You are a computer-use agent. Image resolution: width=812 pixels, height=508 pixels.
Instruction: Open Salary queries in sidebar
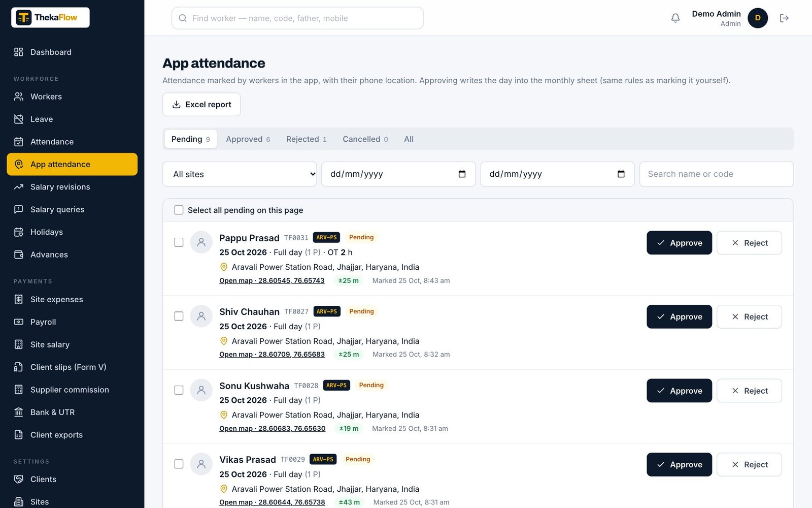point(72,209)
